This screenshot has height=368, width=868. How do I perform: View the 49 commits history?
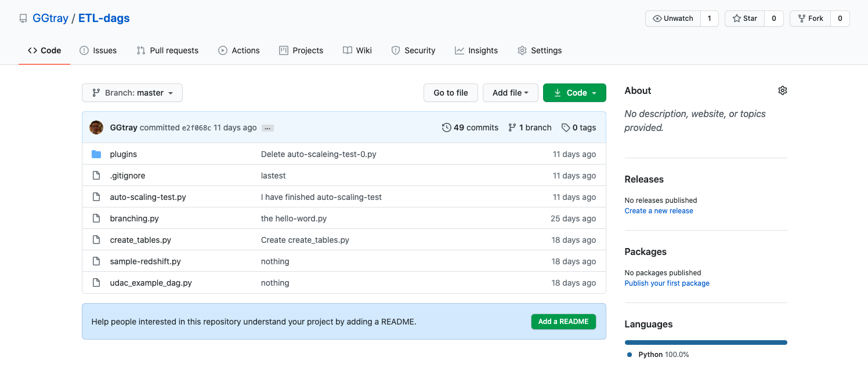(x=470, y=127)
